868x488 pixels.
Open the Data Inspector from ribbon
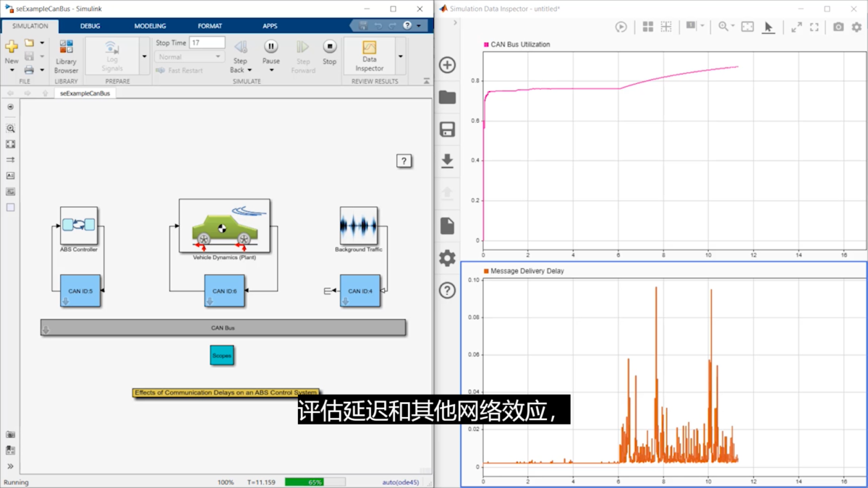point(369,56)
